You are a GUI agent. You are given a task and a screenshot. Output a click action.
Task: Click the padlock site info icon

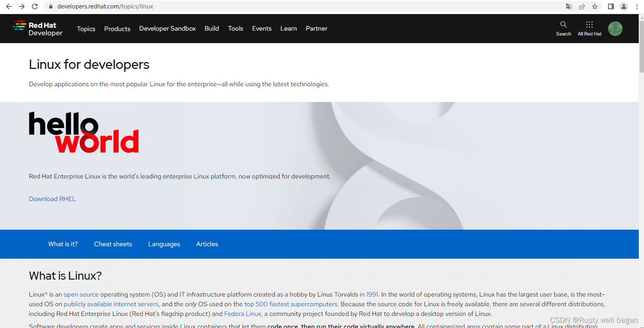click(51, 6)
